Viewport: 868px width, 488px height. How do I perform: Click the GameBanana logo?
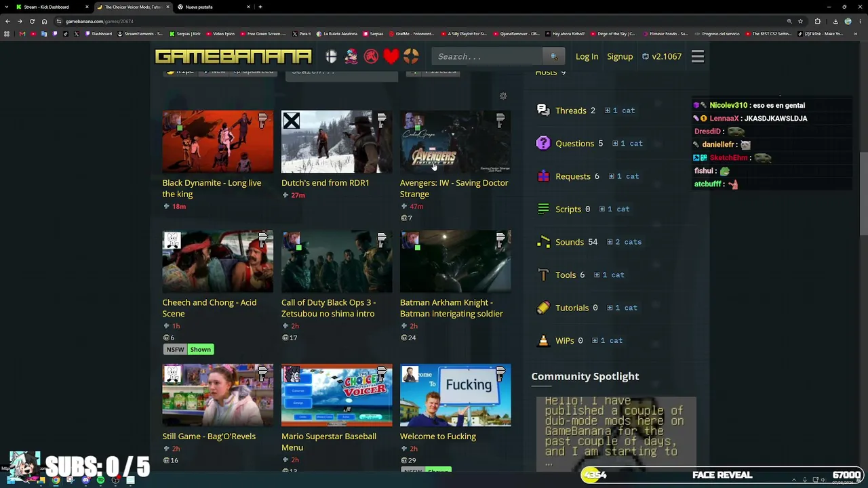233,56
